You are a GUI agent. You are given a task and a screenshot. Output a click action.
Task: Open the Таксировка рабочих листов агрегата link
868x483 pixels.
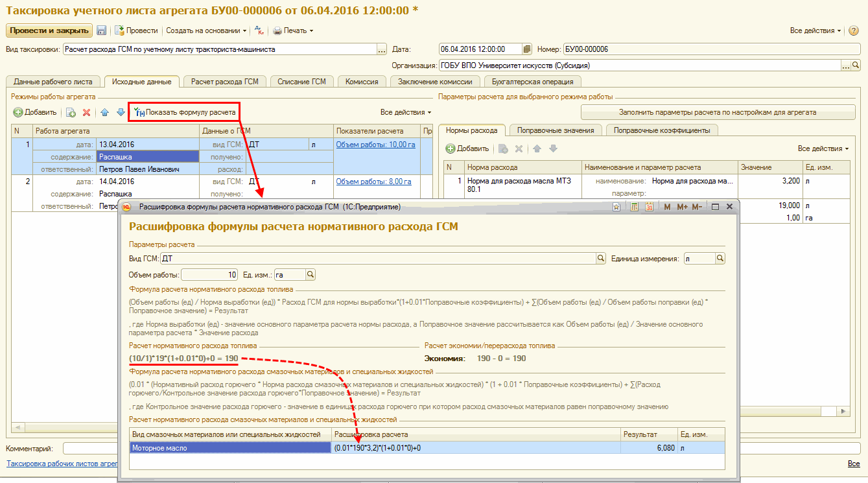pos(62,464)
